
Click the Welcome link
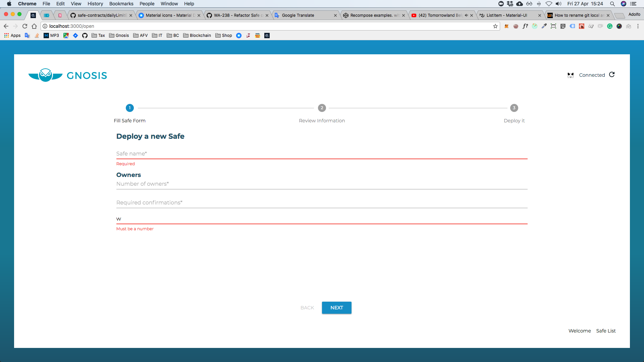click(580, 331)
